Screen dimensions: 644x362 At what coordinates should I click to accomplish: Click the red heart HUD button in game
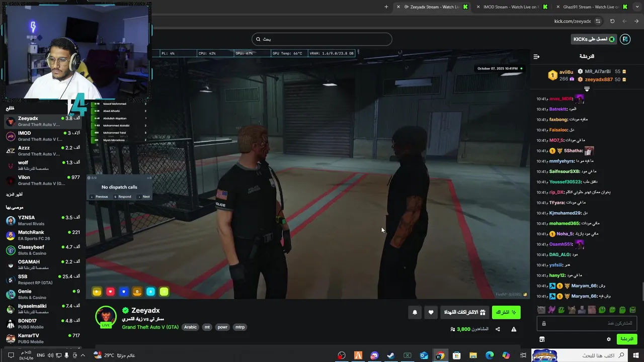[110, 292]
